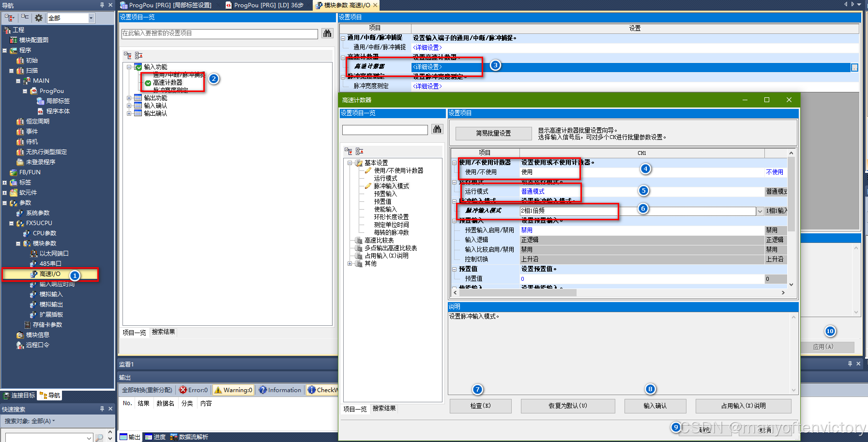Click the 全部转换(重新分配) output button
Screen dimensions: 868x442
pyautogui.click(x=147, y=390)
